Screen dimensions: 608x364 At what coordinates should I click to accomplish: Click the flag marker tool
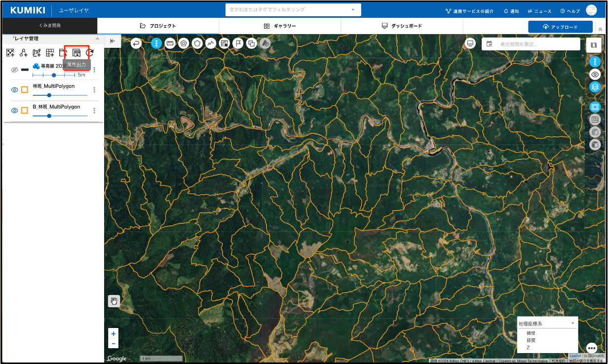tap(238, 43)
